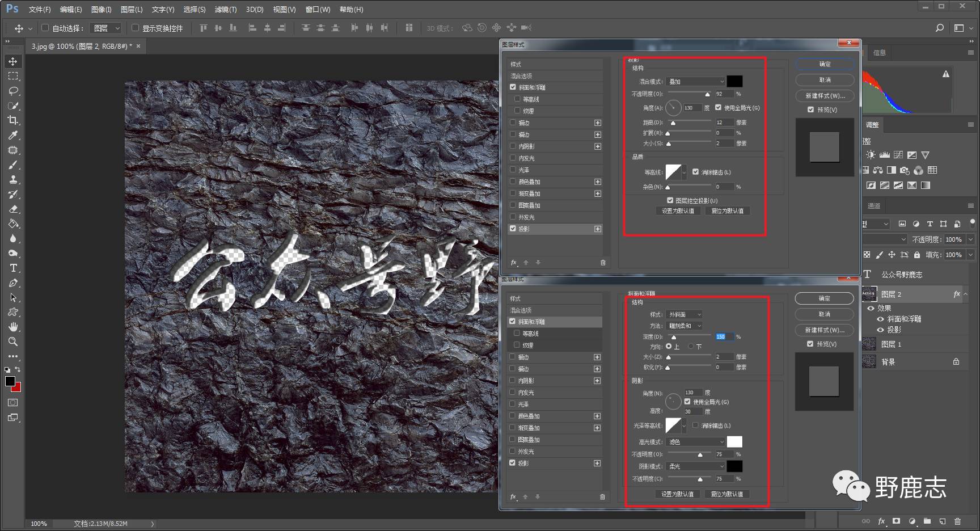Screen dimensions: 980x531
Task: Select the Crop tool
Action: [12, 120]
